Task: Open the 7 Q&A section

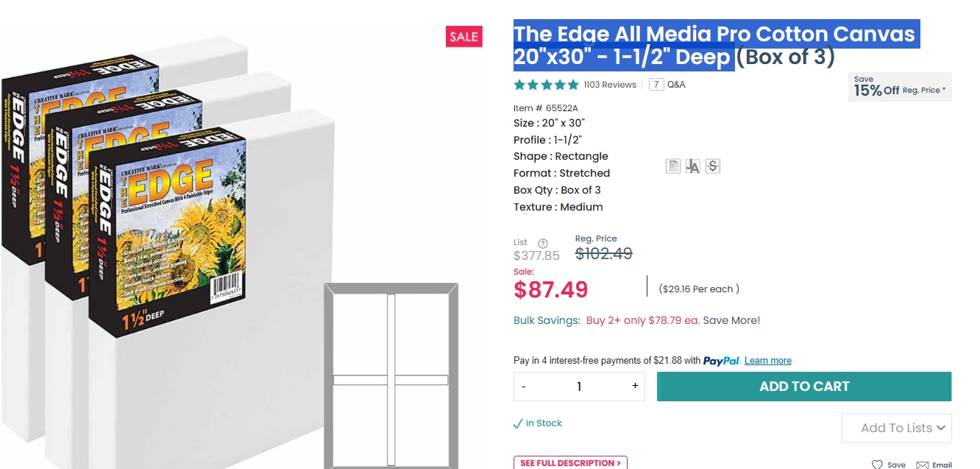Action: pos(667,85)
